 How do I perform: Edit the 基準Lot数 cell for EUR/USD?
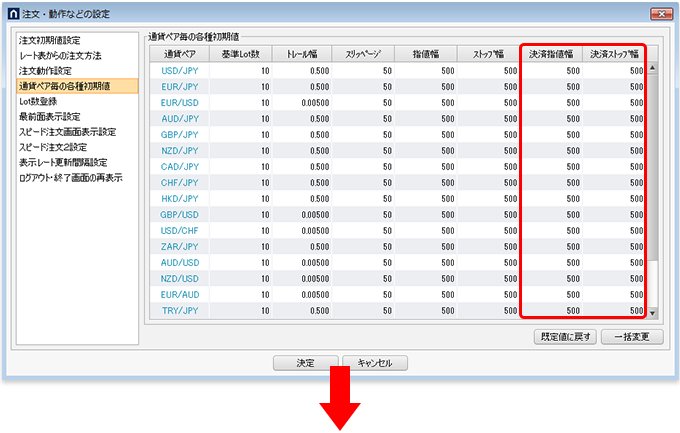(240, 102)
